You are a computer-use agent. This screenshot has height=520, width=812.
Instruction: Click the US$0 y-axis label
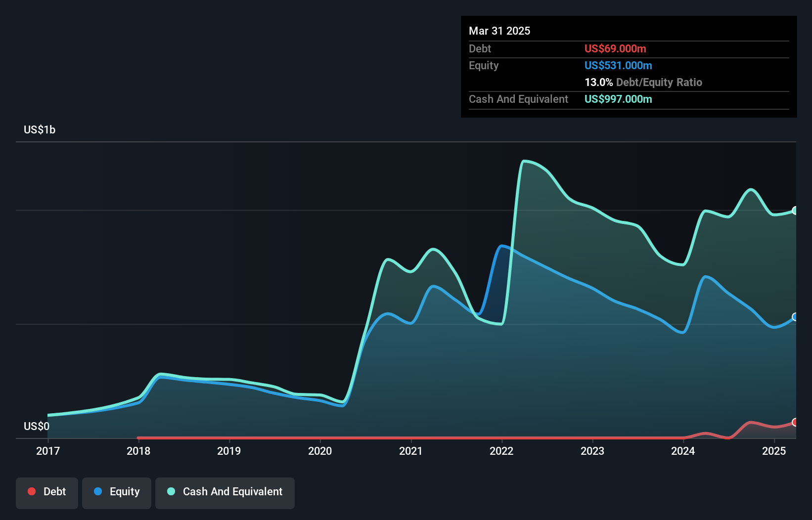tap(37, 427)
